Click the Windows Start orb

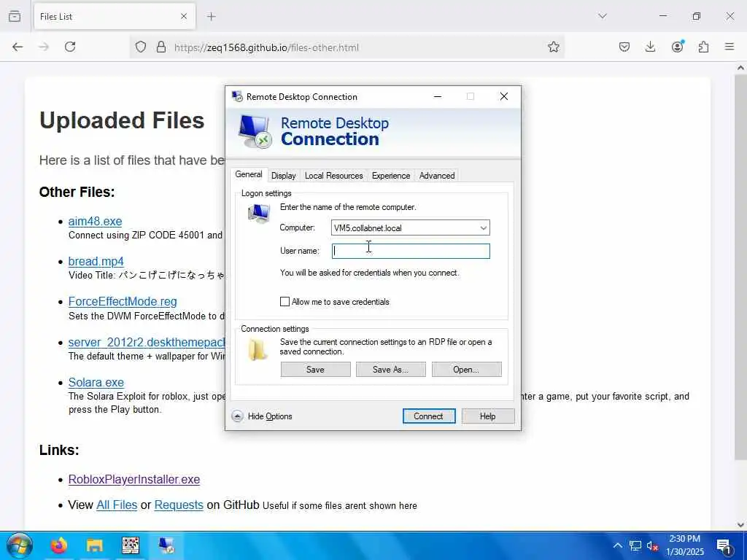[x=20, y=545]
